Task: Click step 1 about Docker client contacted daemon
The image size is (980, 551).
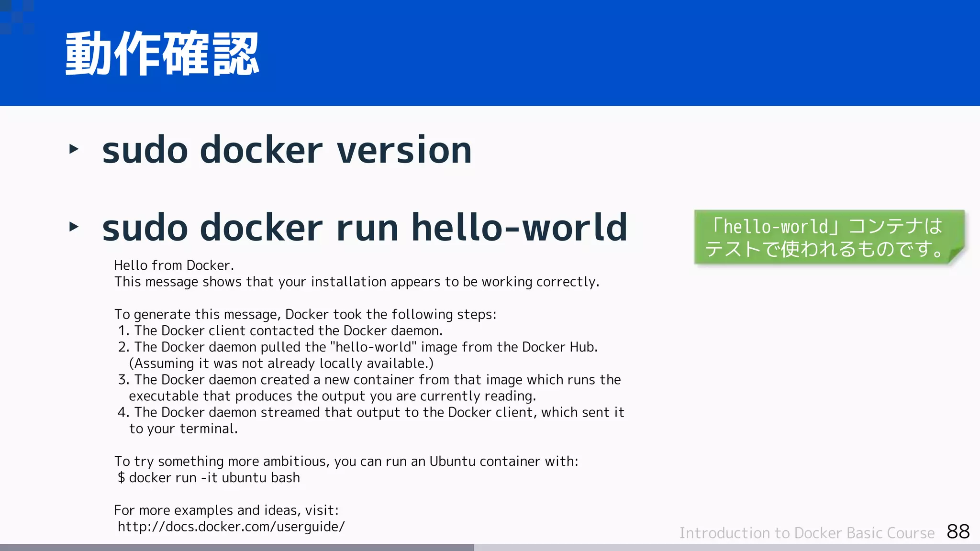Action: (x=280, y=331)
